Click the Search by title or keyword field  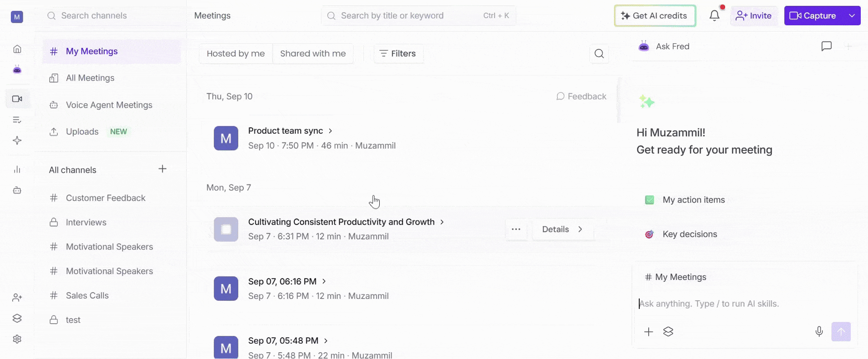pyautogui.click(x=419, y=16)
